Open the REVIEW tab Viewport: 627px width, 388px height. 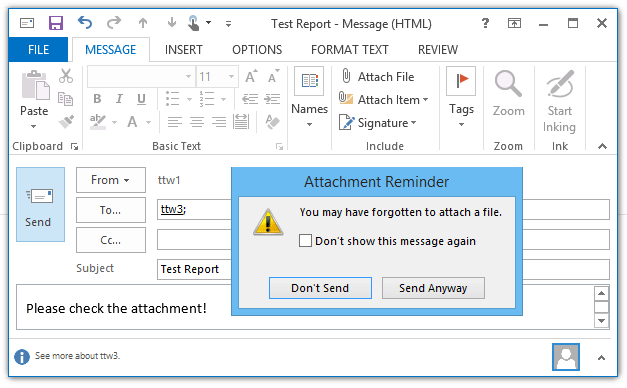[438, 50]
